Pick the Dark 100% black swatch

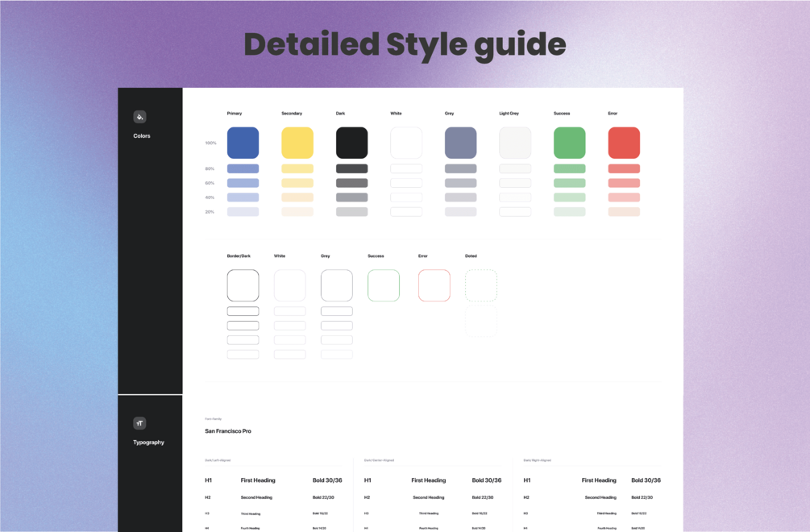(351, 143)
